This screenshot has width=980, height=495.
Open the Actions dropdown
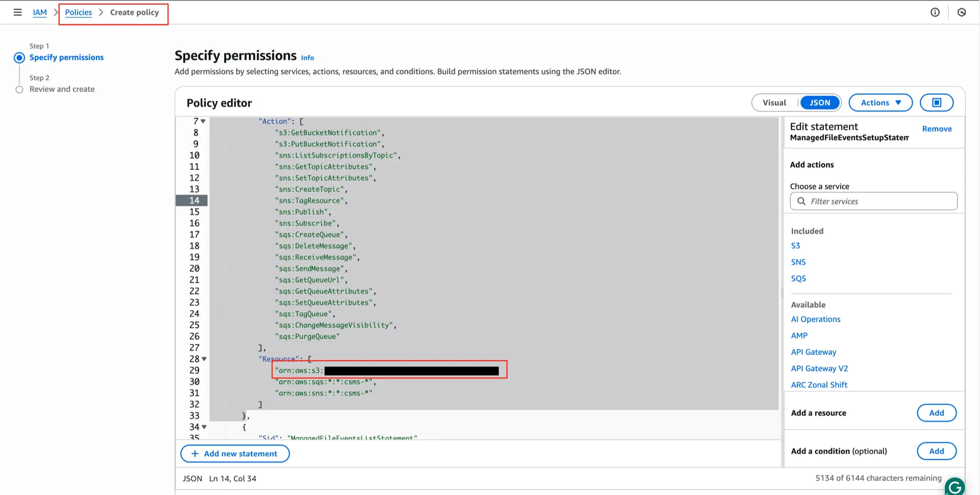[x=880, y=103]
